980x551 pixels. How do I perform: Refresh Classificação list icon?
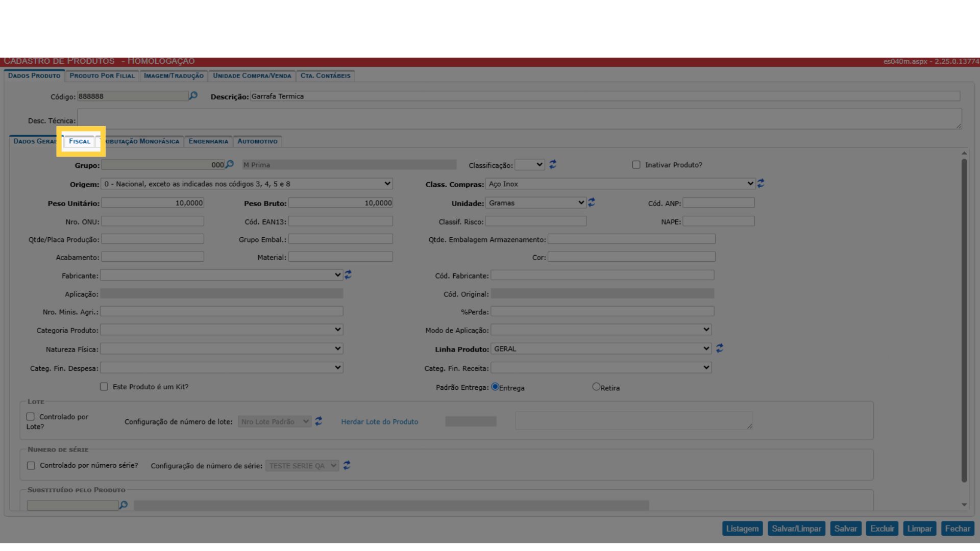click(x=553, y=164)
